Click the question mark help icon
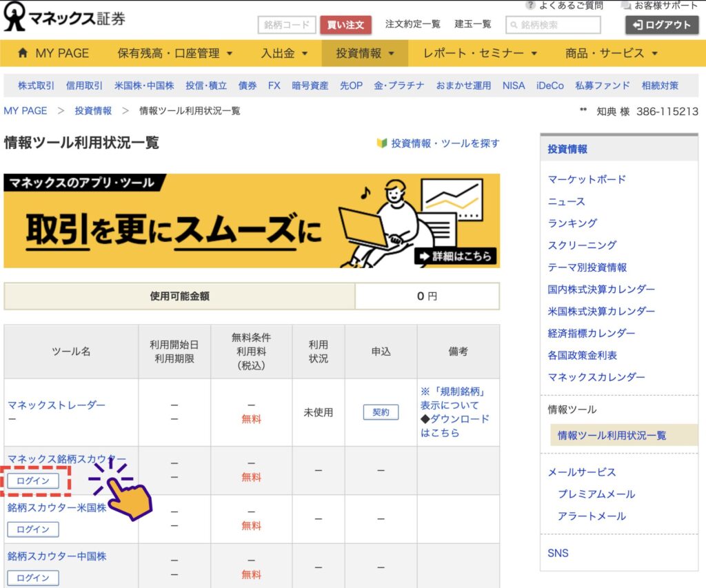The image size is (706, 588). pos(530,5)
